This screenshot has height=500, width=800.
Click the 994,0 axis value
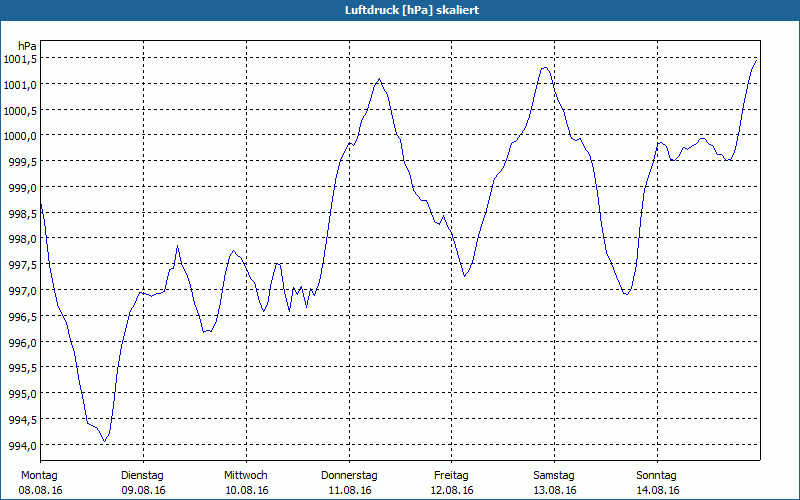tap(22, 446)
